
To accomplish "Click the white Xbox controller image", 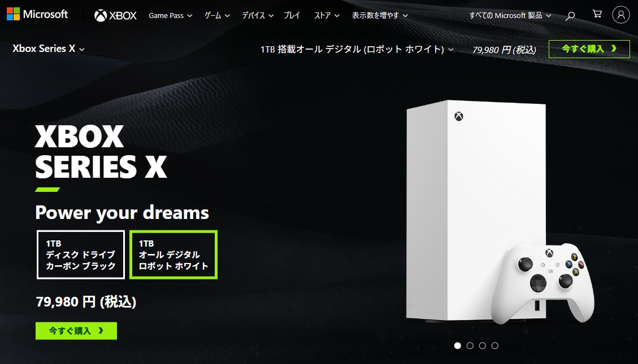I will [x=542, y=283].
